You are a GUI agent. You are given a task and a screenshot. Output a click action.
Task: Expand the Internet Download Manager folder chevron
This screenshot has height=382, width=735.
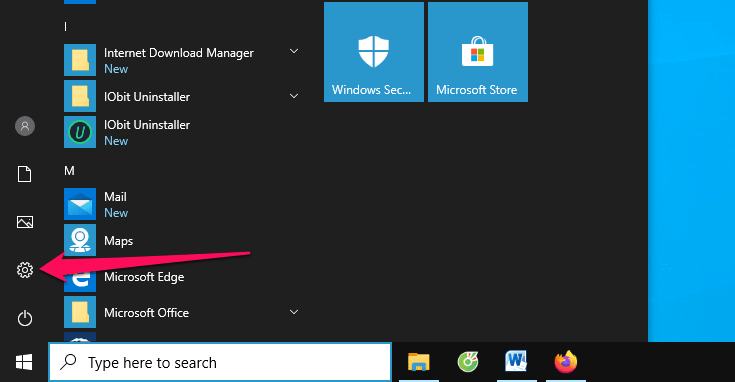294,51
